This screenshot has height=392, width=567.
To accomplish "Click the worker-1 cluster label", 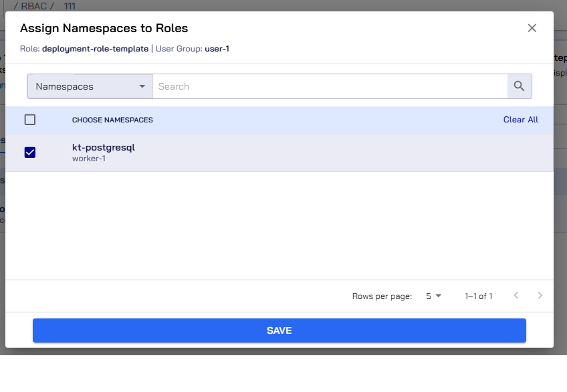I will point(88,159).
